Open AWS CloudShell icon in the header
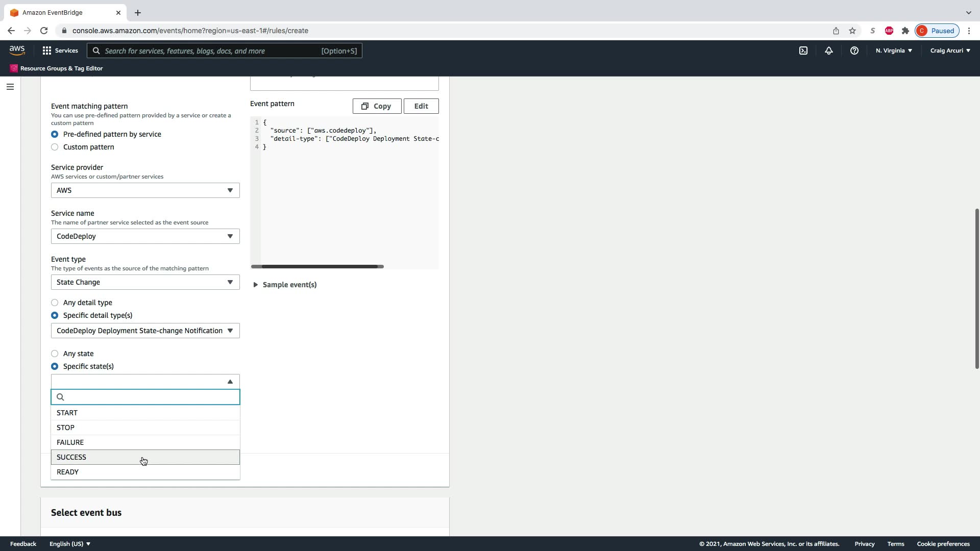Viewport: 980px width, 551px height. 803,51
